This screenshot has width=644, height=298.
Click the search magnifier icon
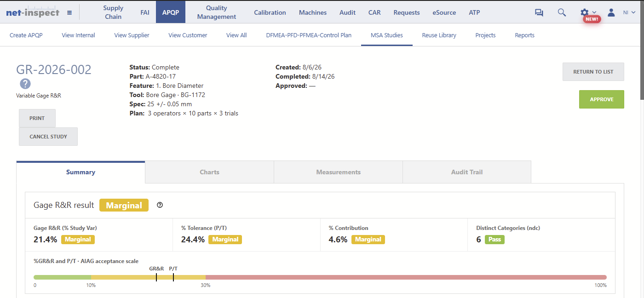click(x=562, y=12)
